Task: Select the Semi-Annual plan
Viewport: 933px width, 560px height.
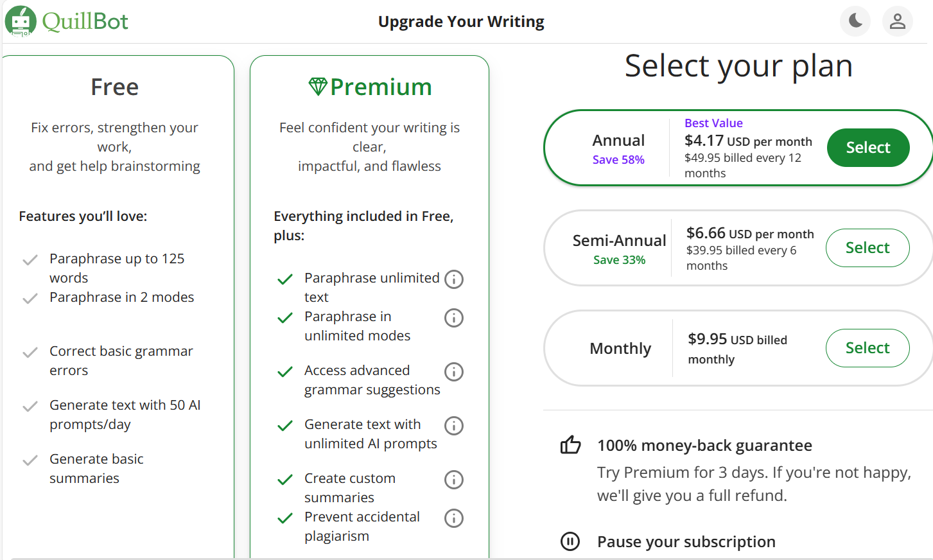Action: click(x=867, y=248)
